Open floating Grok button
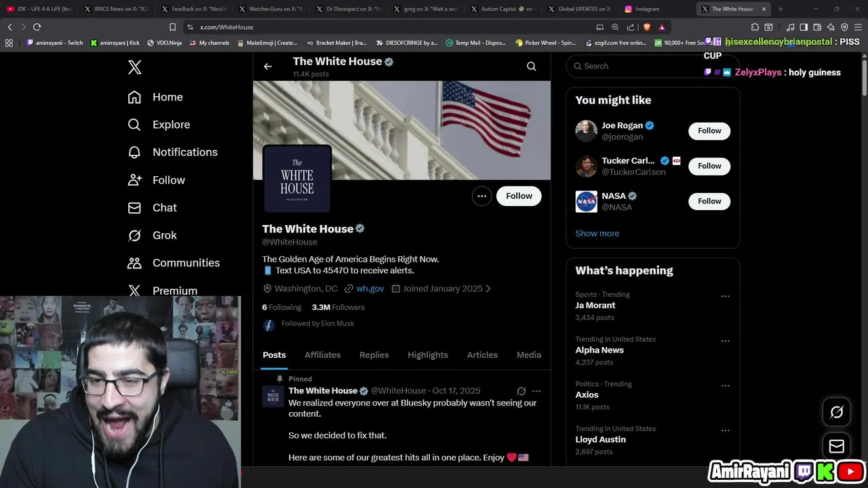Screen dimensions: 868x488 (837, 412)
